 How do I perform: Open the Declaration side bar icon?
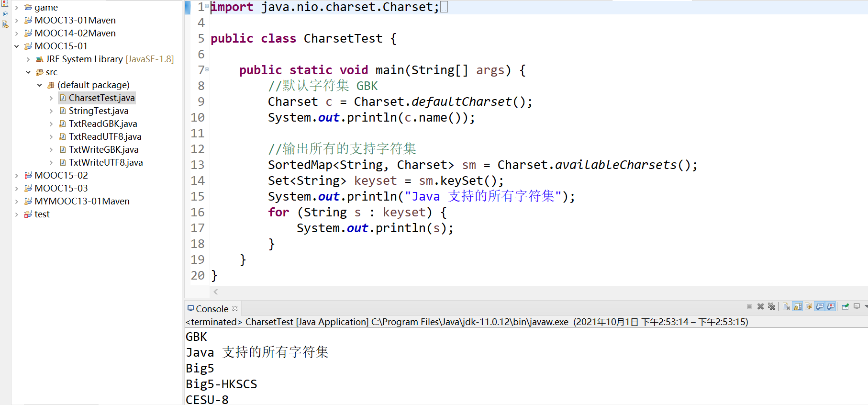coord(5,24)
